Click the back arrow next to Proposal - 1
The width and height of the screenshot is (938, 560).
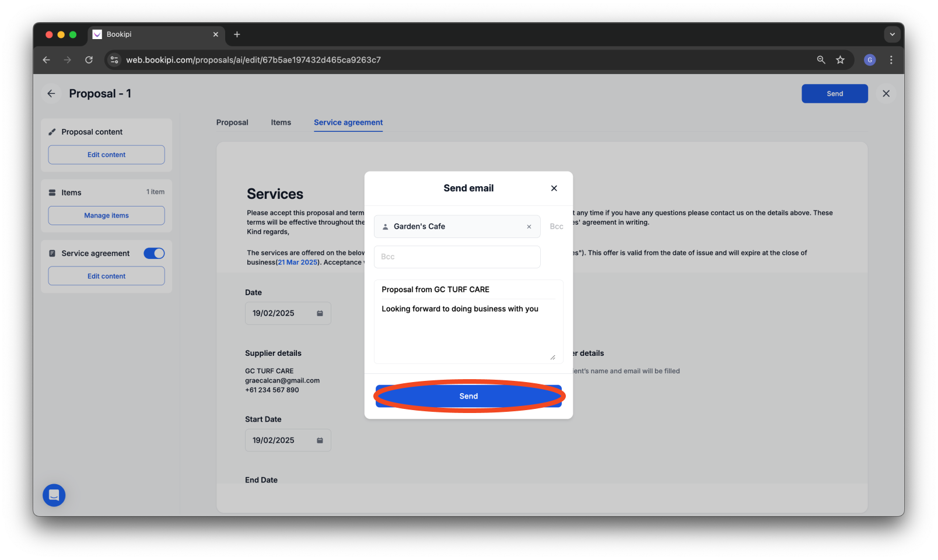click(x=51, y=93)
